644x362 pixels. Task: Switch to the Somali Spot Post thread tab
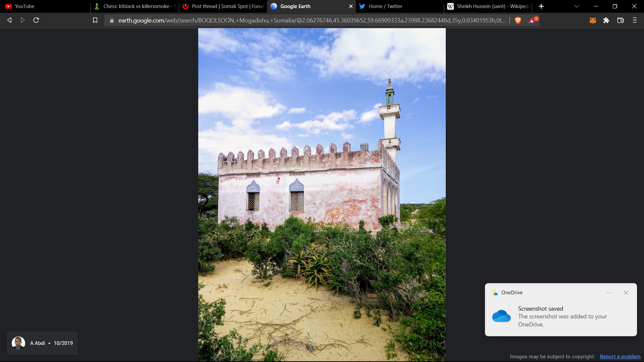click(x=223, y=6)
